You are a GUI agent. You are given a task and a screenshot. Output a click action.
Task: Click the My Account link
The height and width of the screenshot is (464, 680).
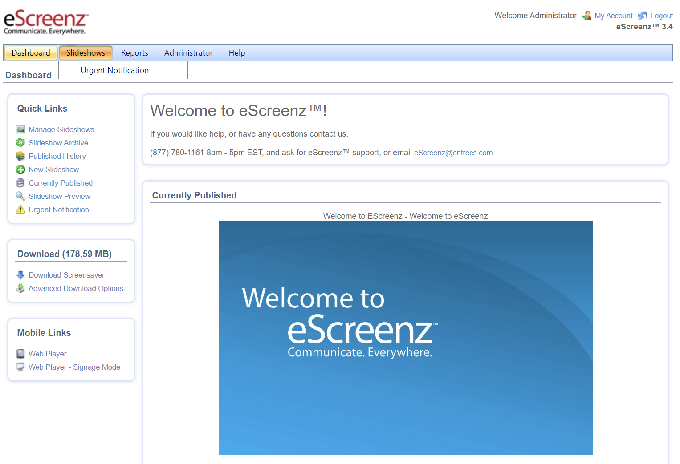pyautogui.click(x=614, y=16)
